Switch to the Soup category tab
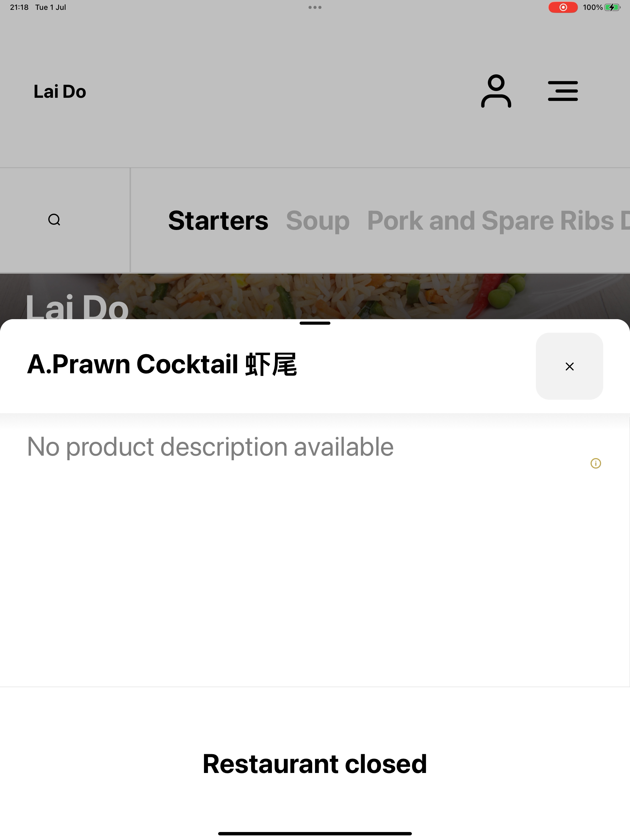The image size is (630, 840). click(x=318, y=221)
